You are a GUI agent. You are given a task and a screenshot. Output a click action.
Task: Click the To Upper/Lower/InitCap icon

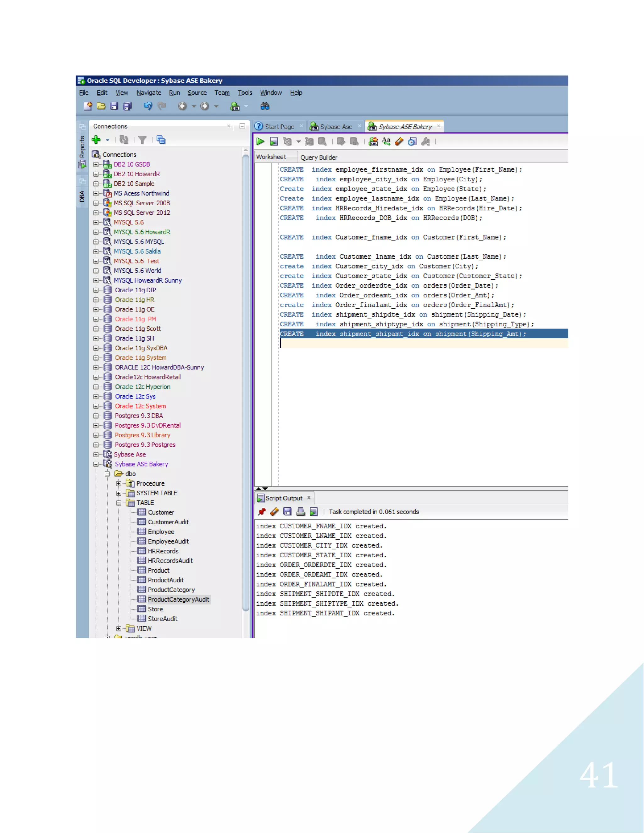coord(386,141)
